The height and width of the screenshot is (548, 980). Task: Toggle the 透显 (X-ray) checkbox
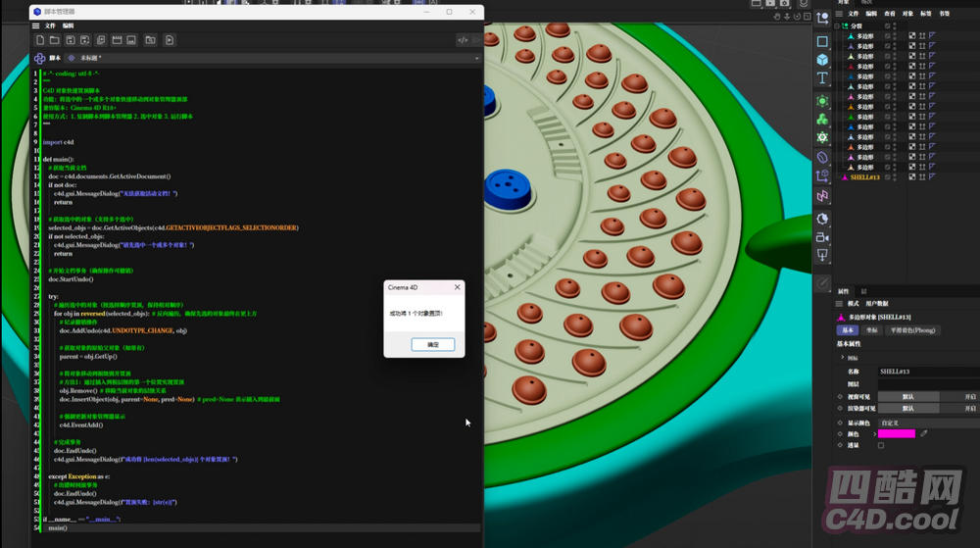click(x=880, y=445)
